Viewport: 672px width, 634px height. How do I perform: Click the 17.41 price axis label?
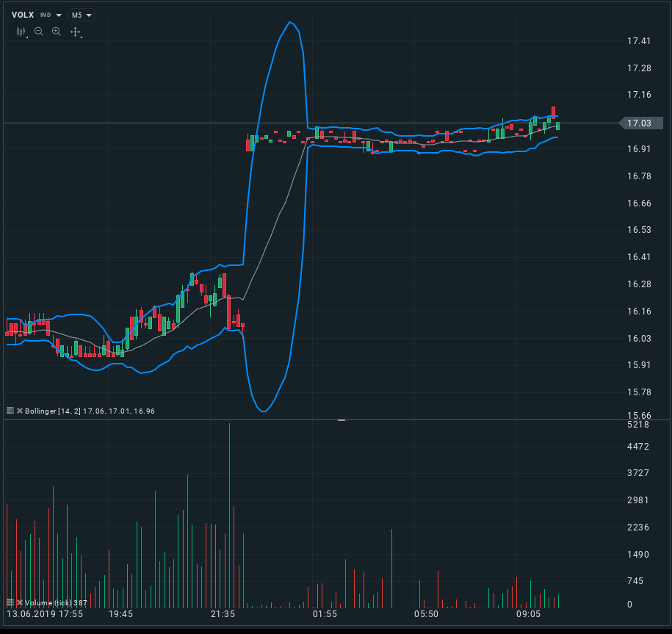(639, 41)
